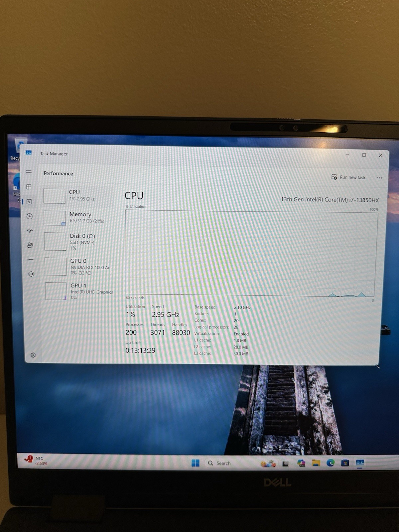Screen dimensions: 399x532
Task: Click the large 'CPU' heading
Action: (134, 196)
